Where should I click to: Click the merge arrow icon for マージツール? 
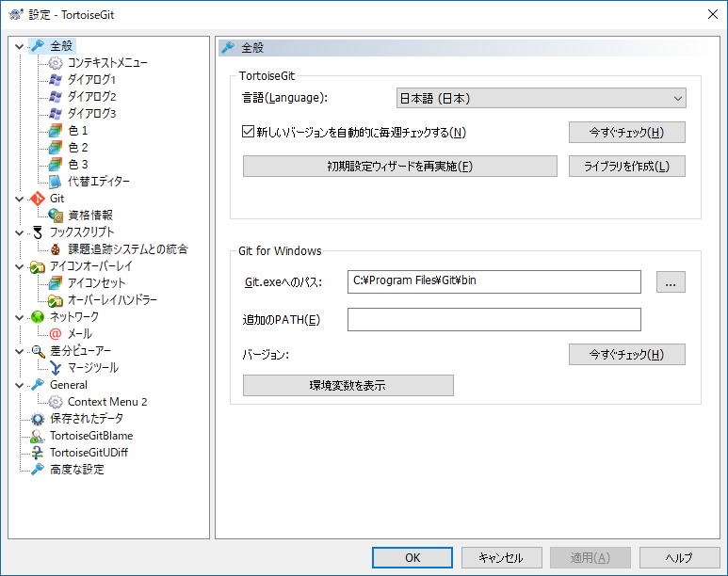pyautogui.click(x=56, y=368)
